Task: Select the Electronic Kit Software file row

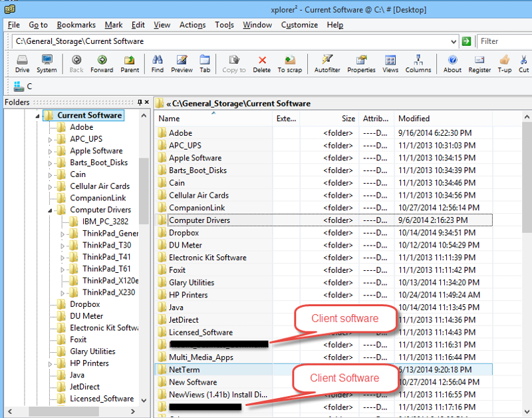Action: tap(324, 258)
